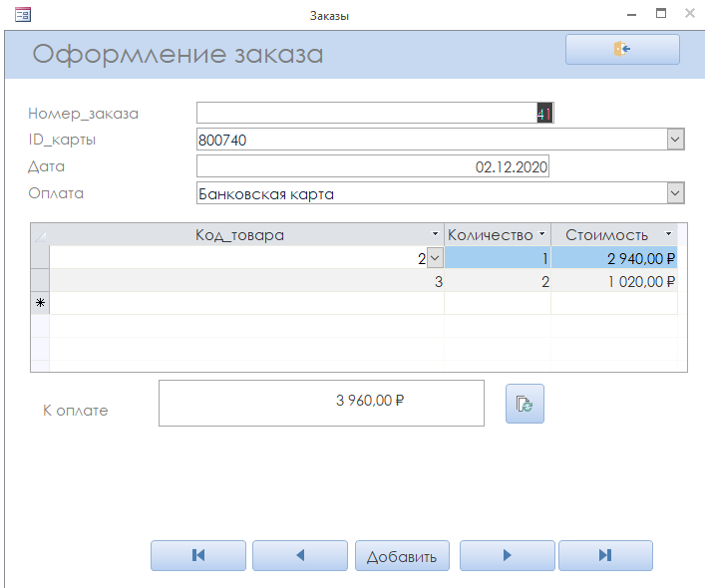Click the refresh total icon button
This screenshot has height=588, width=705.
point(525,404)
